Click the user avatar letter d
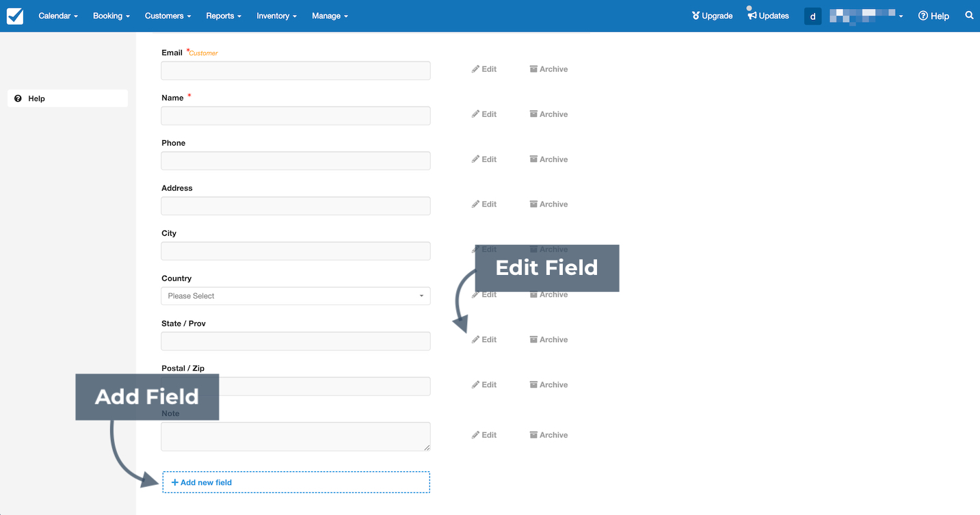The image size is (980, 515). (x=812, y=16)
